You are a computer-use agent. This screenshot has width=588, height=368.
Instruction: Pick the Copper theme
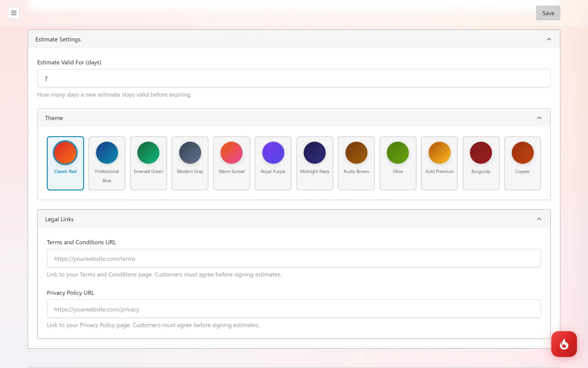tap(523, 163)
